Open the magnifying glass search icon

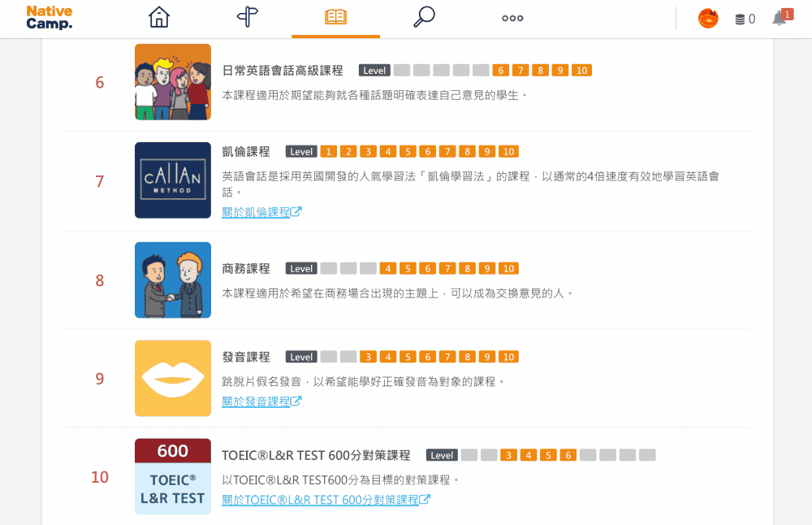click(x=424, y=17)
